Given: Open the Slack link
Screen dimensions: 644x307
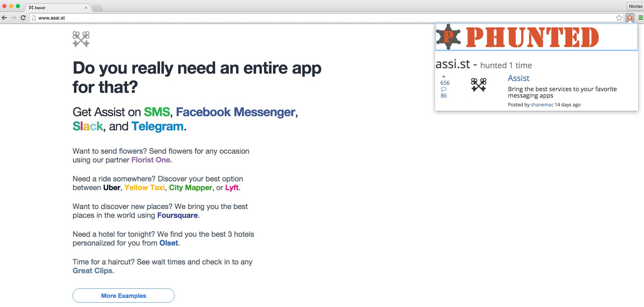Looking at the screenshot, I should pyautogui.click(x=88, y=126).
